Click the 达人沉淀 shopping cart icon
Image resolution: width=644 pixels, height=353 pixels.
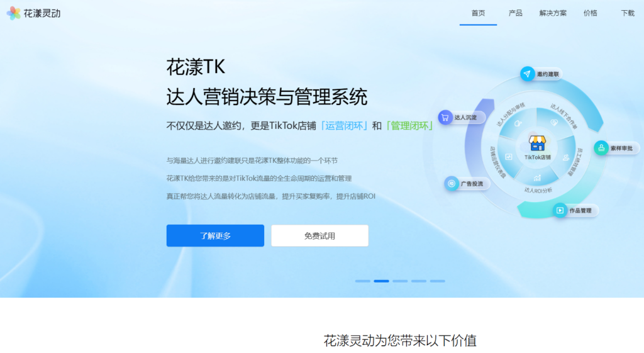pos(445,117)
